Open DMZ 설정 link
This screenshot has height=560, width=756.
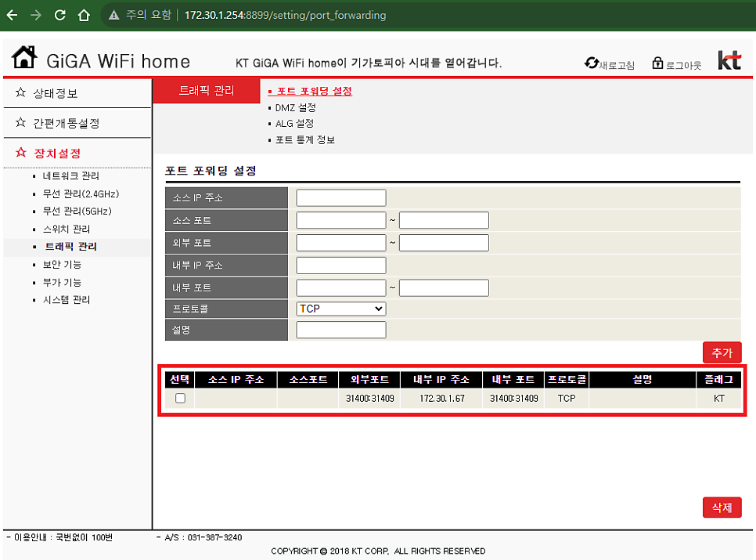click(x=296, y=107)
